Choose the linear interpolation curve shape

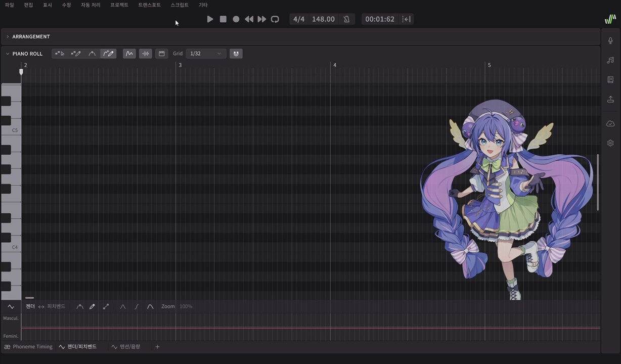point(122,306)
